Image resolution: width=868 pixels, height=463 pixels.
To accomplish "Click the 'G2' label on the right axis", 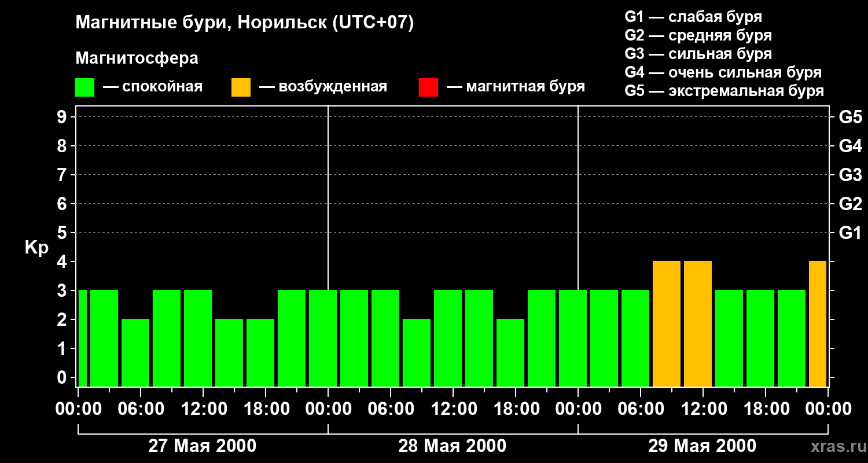I will pos(850,204).
